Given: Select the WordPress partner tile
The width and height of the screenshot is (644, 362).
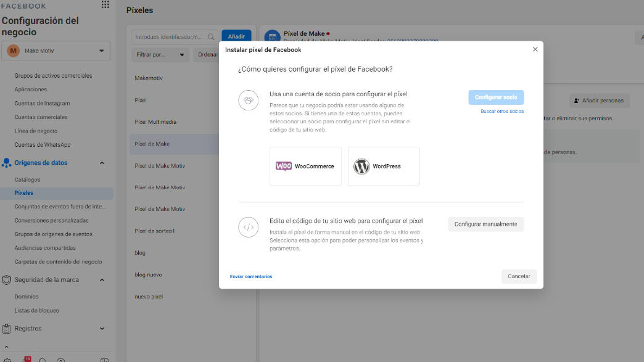Looking at the screenshot, I should pos(383,167).
